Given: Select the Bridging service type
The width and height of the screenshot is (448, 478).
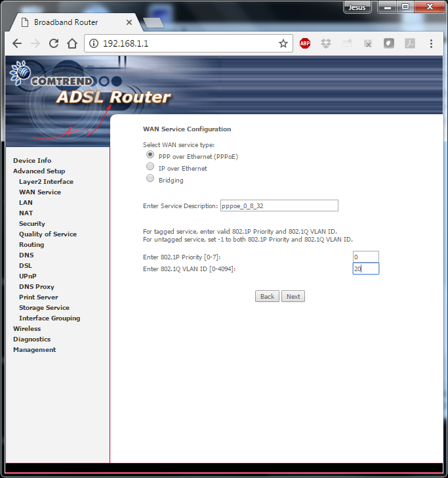Looking at the screenshot, I should [x=150, y=179].
